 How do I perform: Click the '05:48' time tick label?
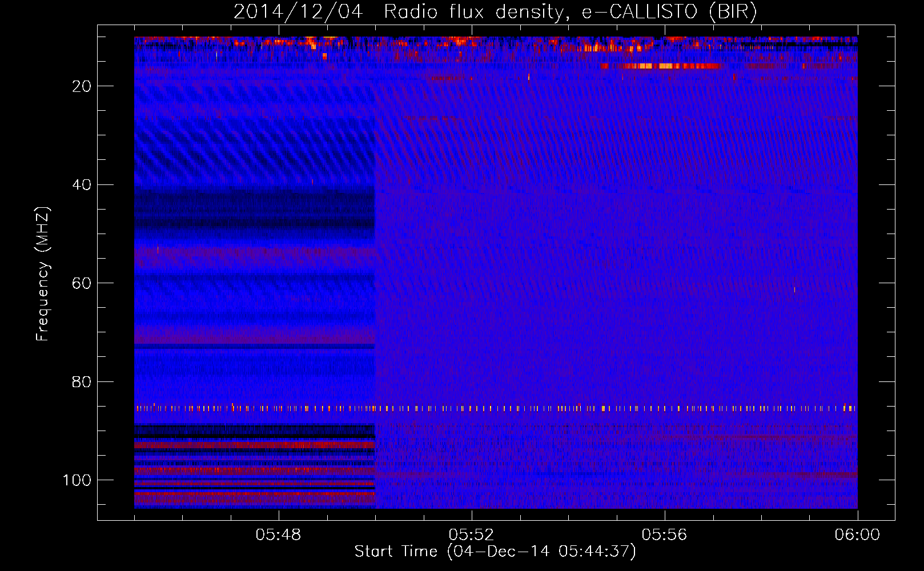[278, 535]
